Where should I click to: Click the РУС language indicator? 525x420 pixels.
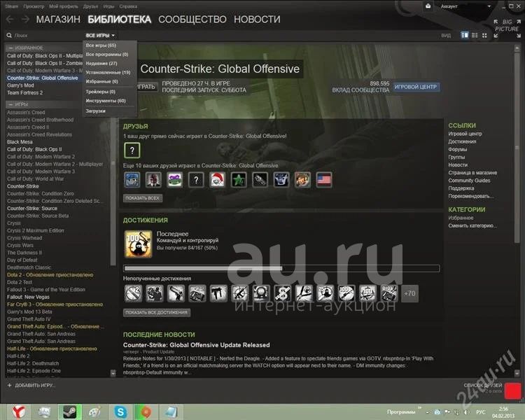pos(480,412)
